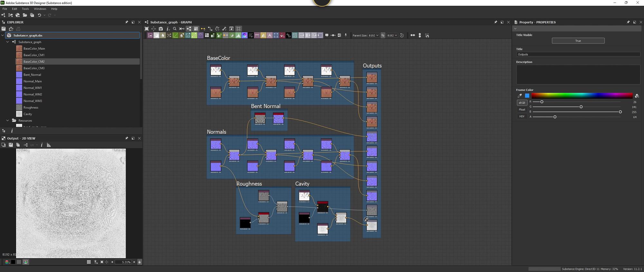
Task: Click the G channel slider handle
Action: [581, 107]
